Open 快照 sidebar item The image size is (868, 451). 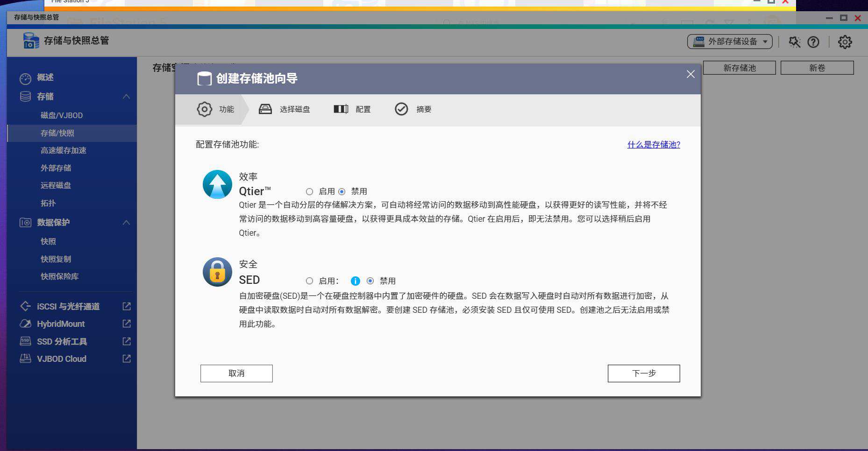click(48, 241)
